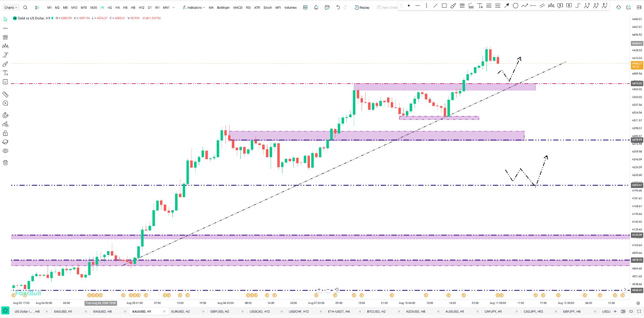Switch to the GBPUSD, H2 tab
Screen dimensions: 644x318
point(220,312)
